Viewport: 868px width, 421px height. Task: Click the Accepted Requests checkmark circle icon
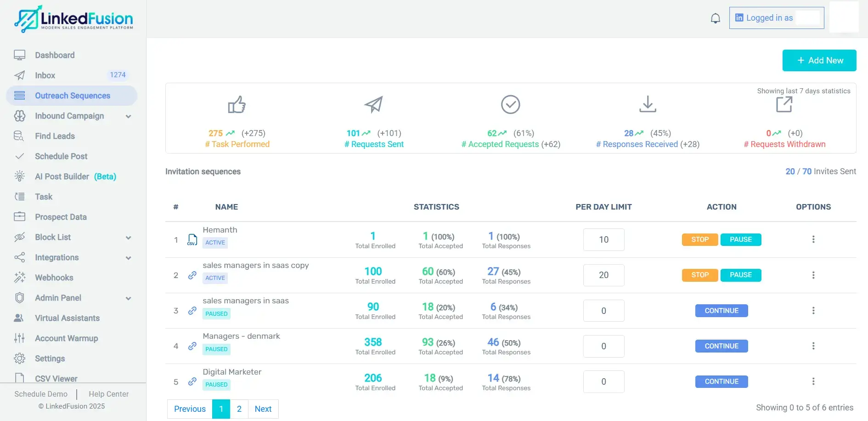coord(510,104)
